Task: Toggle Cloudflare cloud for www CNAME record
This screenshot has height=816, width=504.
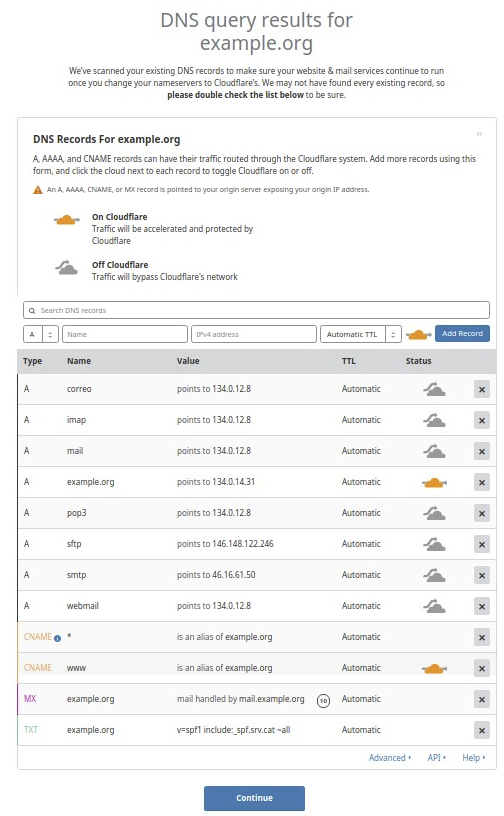Action: tap(434, 669)
